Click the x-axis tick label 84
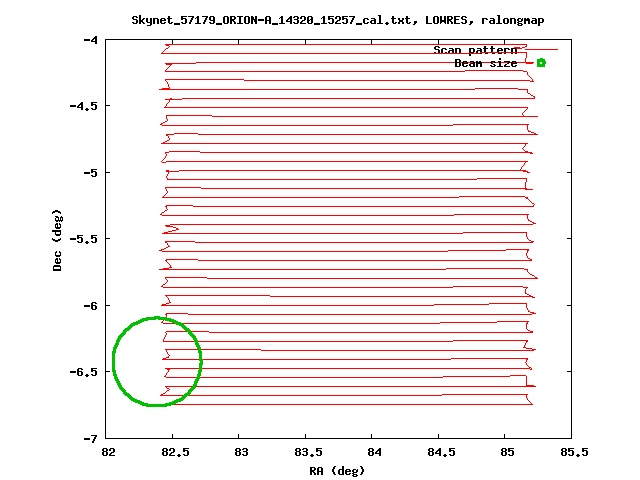The height and width of the screenshot is (480, 640). [x=374, y=452]
